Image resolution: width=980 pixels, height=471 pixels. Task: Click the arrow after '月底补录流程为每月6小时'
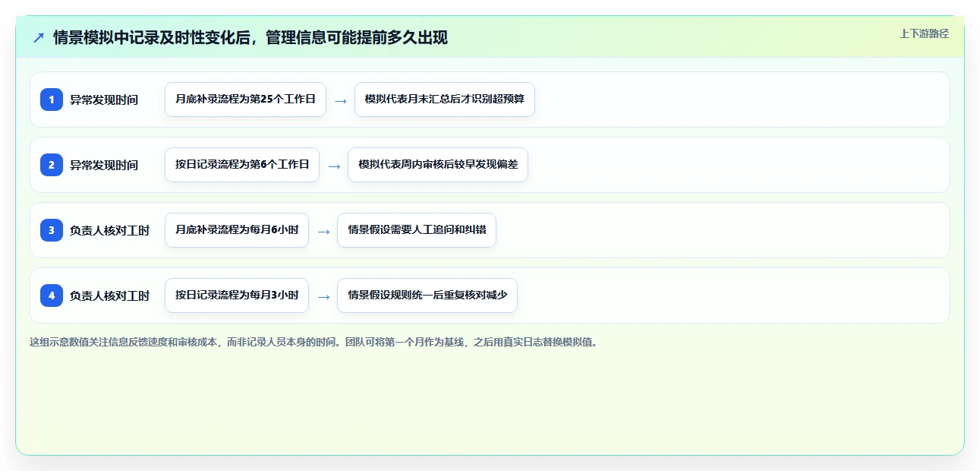(x=323, y=231)
